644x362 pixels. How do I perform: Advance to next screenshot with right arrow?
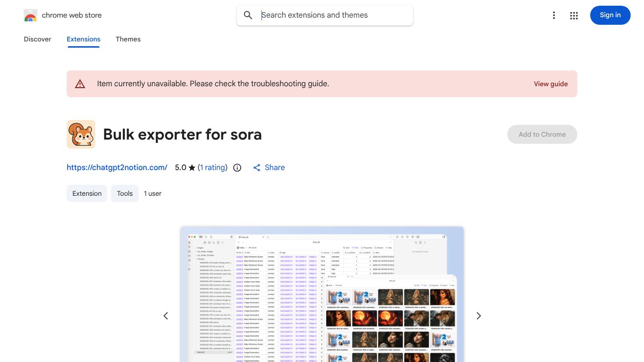[478, 316]
